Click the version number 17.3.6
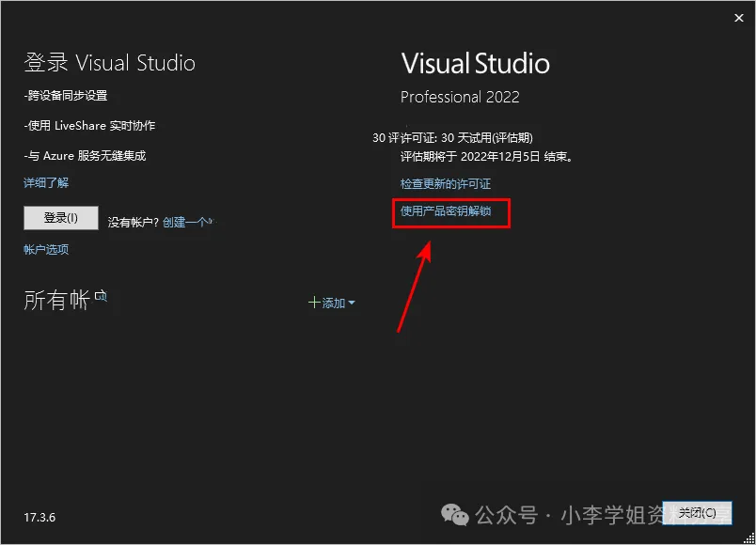Screen dimensions: 756x545 [39, 518]
